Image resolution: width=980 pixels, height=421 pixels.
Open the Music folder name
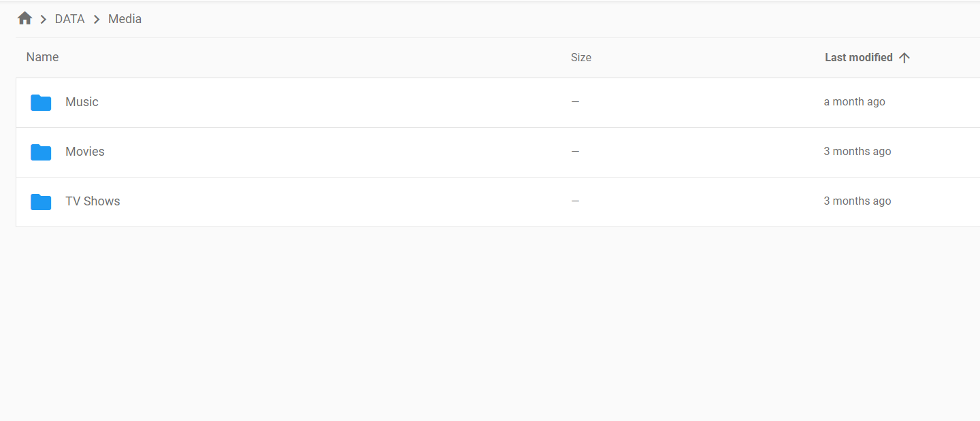coord(82,102)
